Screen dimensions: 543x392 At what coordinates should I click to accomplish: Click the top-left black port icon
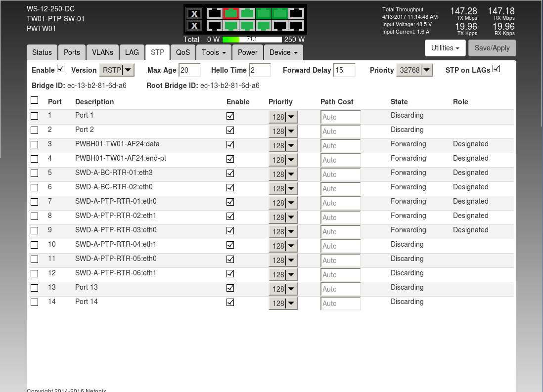214,13
